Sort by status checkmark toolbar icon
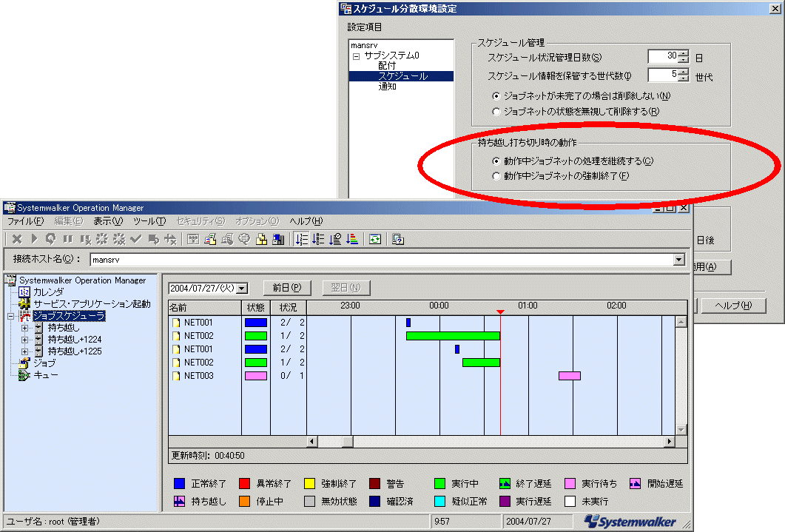Screen dimensions: 785x532 click(335, 239)
